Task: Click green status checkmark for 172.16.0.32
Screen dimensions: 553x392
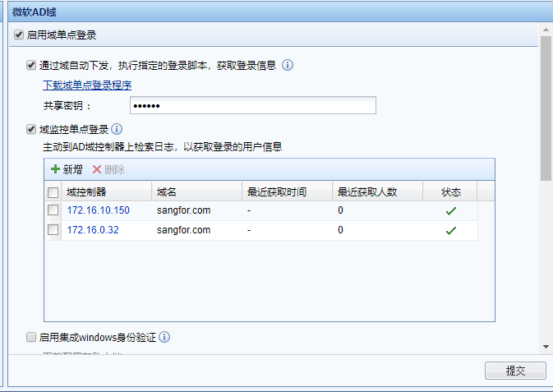Action: (x=450, y=230)
